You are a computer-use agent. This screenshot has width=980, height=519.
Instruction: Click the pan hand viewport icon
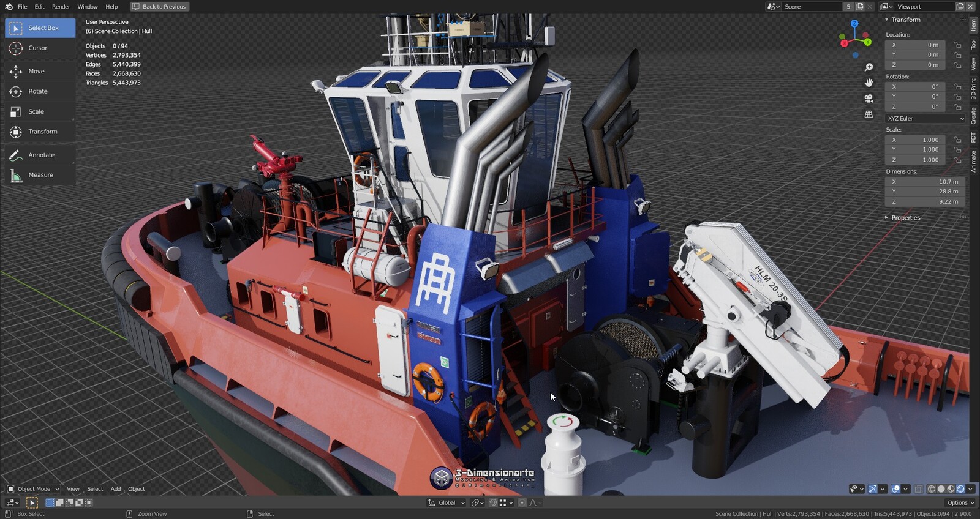pyautogui.click(x=869, y=83)
